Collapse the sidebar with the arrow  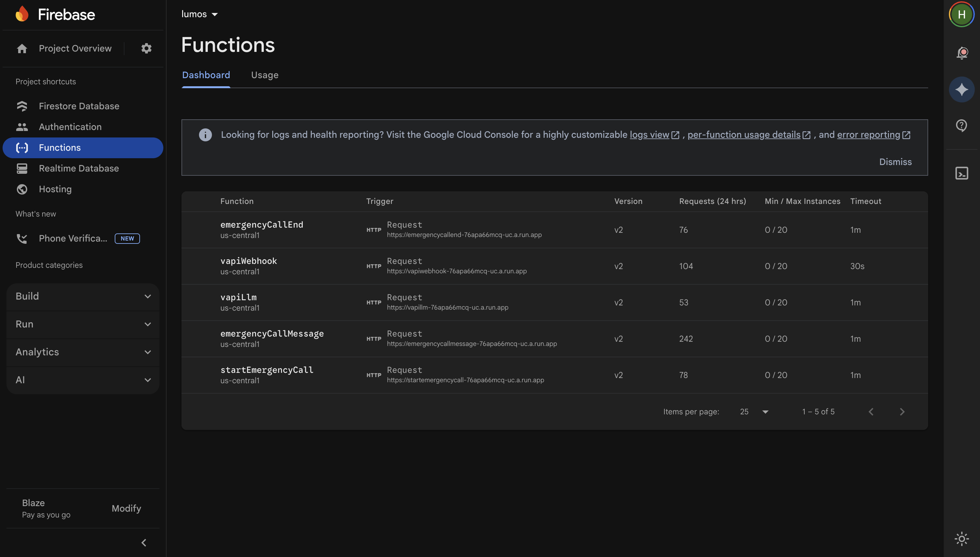tap(144, 542)
